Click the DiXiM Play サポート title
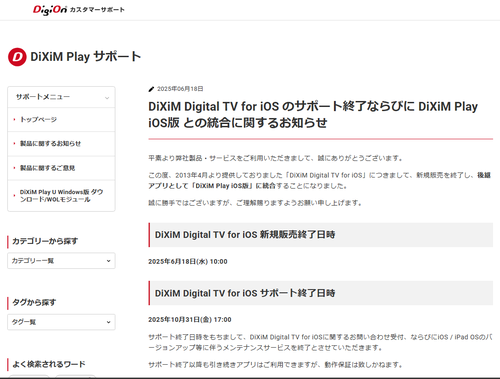The width and height of the screenshot is (500, 379). (86, 57)
